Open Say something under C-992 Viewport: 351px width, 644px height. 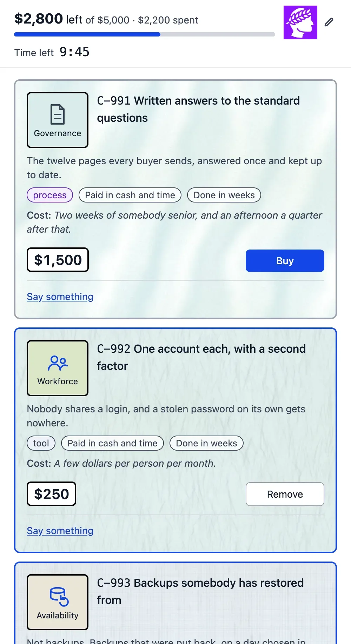click(60, 531)
